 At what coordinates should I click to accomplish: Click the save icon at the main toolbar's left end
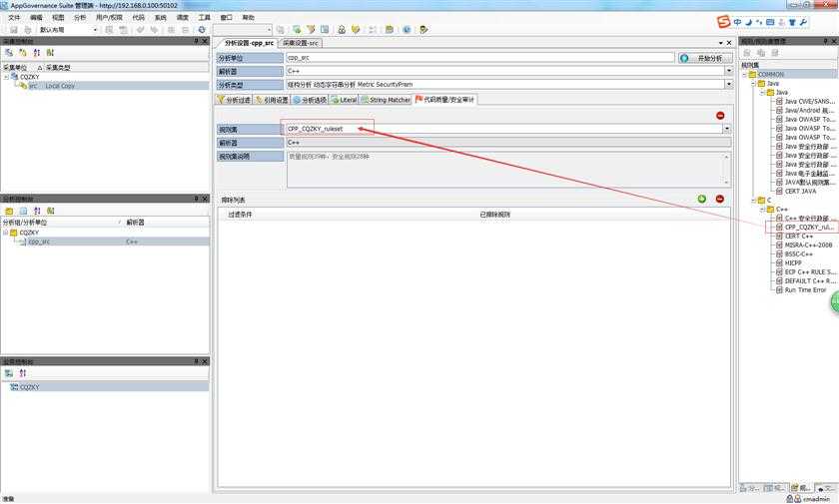[14, 30]
